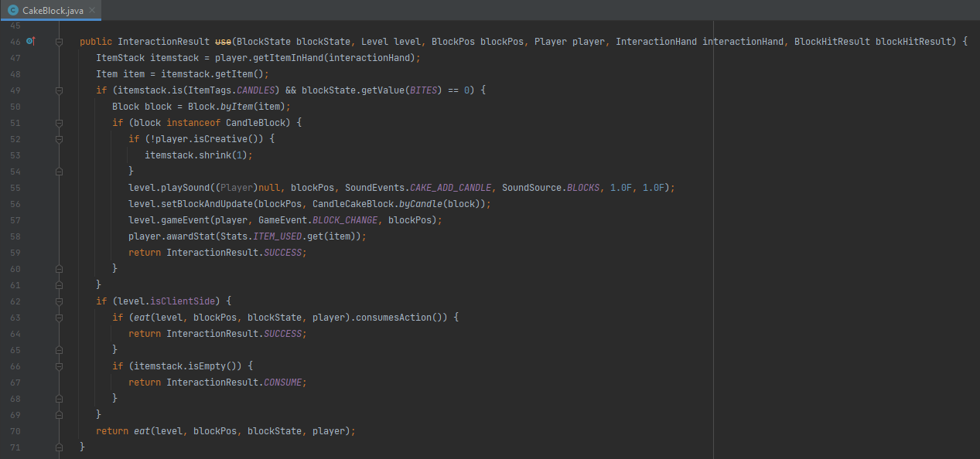Click the CakeBlock.java class file icon
The height and width of the screenshot is (459, 980).
[12, 10]
